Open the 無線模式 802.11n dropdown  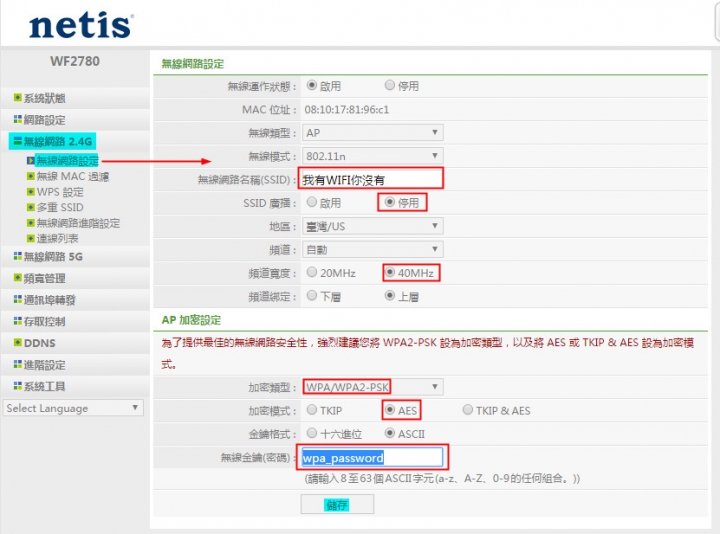[372, 156]
